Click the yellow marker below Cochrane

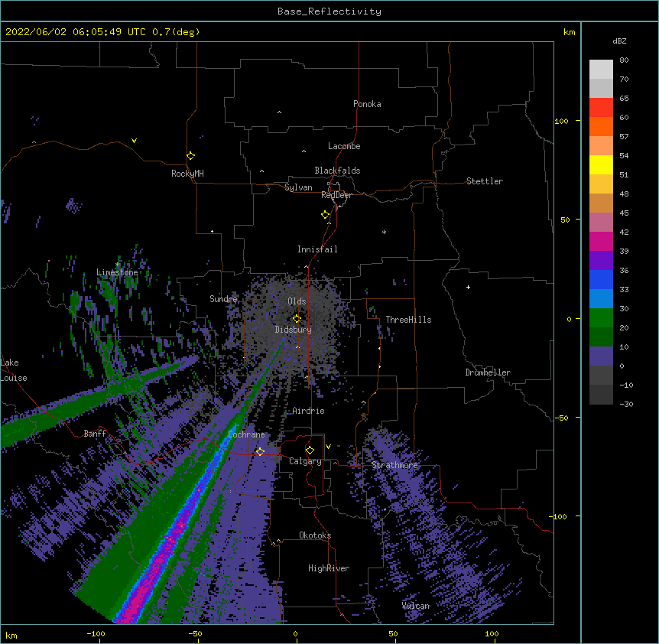click(260, 452)
